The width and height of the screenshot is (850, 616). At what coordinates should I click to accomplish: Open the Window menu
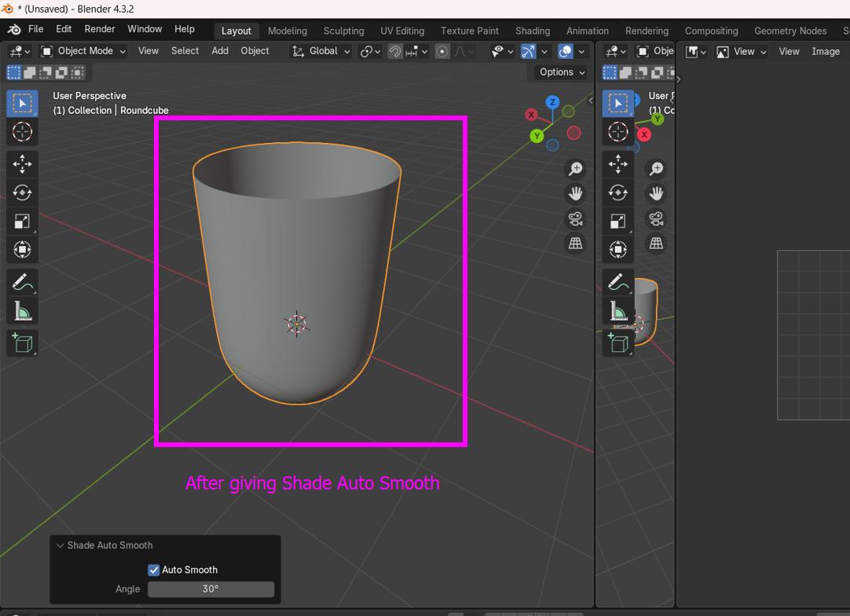click(145, 29)
